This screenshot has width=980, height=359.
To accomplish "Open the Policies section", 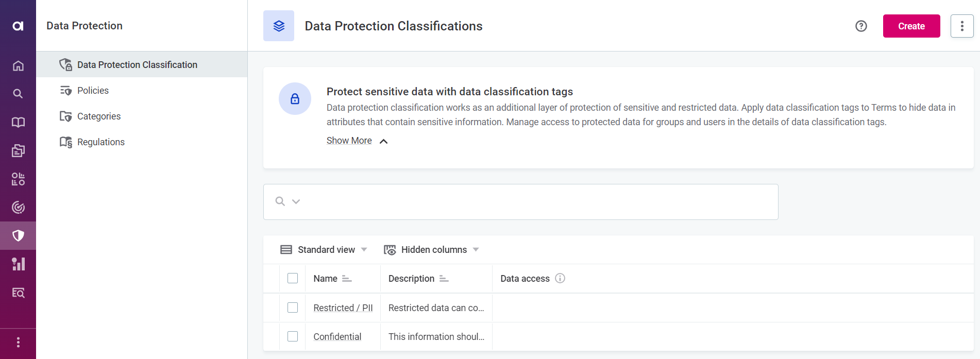I will pos(93,90).
